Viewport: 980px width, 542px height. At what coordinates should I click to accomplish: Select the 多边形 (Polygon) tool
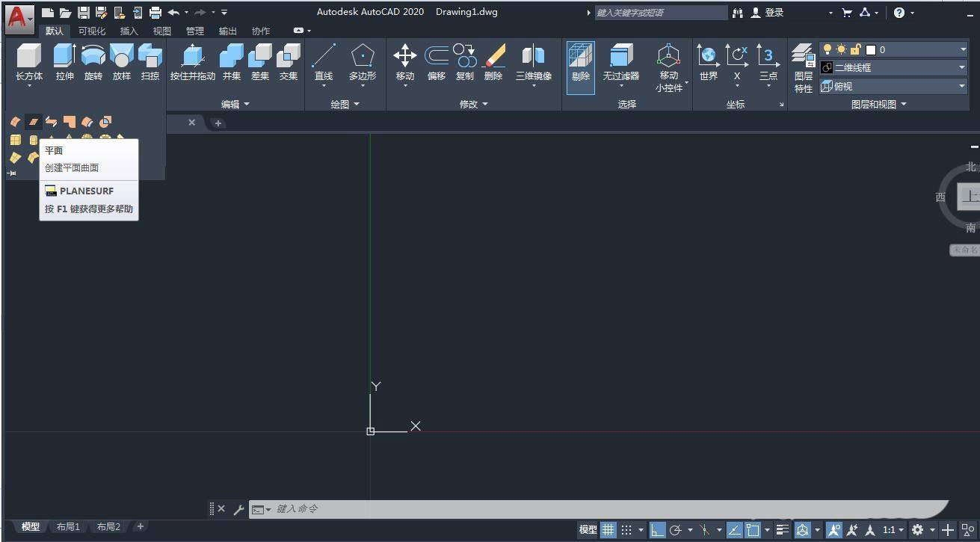pyautogui.click(x=363, y=63)
